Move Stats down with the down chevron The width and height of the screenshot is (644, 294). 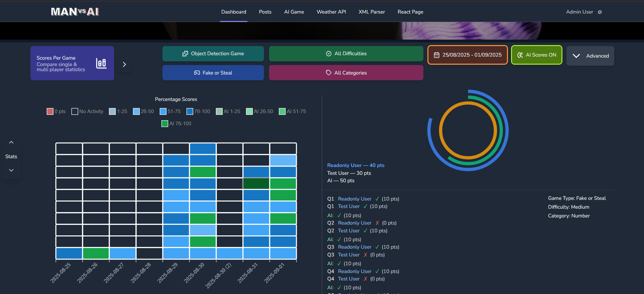click(11, 170)
